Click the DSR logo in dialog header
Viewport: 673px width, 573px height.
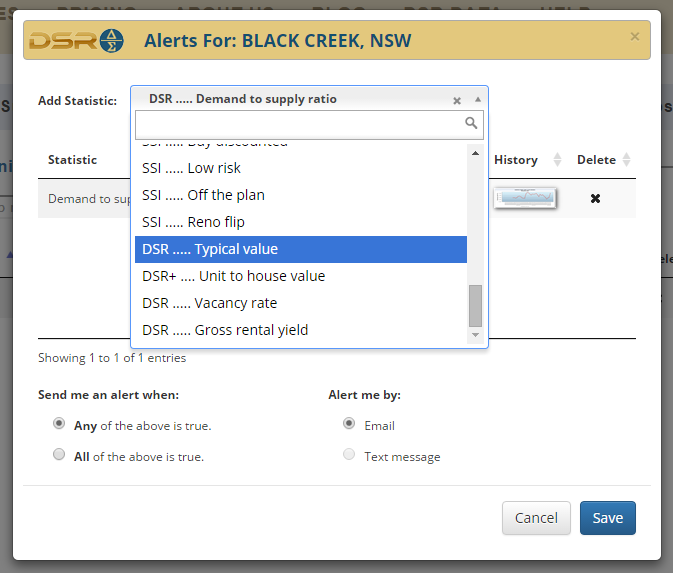coord(76,41)
